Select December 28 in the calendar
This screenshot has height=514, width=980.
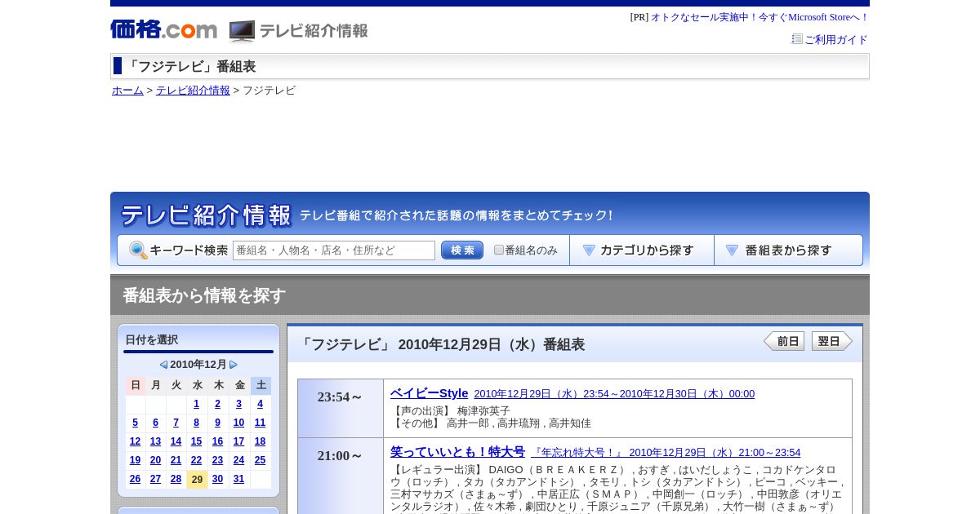[x=176, y=479]
